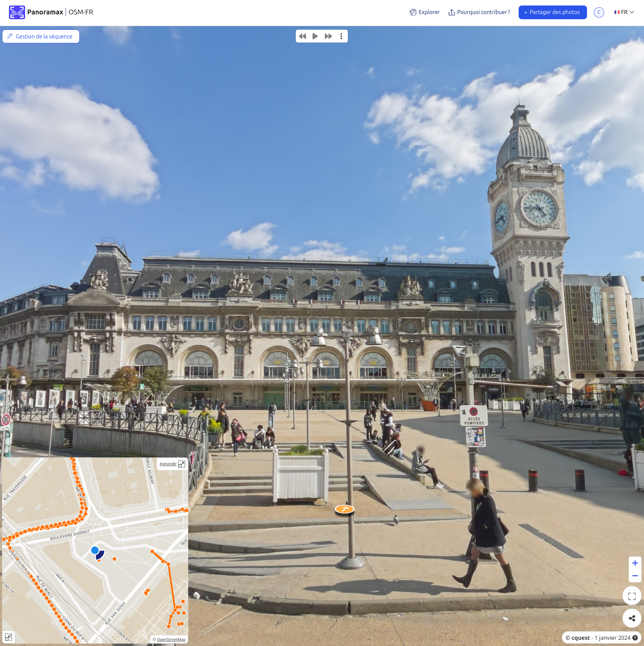Toggle fullscreen view
The height and width of the screenshot is (646, 644).
tap(632, 596)
